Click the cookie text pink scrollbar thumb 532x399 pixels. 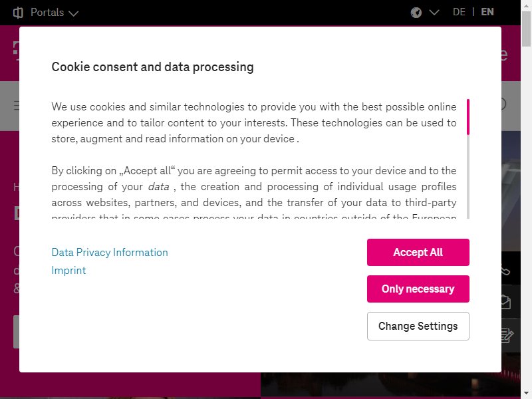(468, 117)
